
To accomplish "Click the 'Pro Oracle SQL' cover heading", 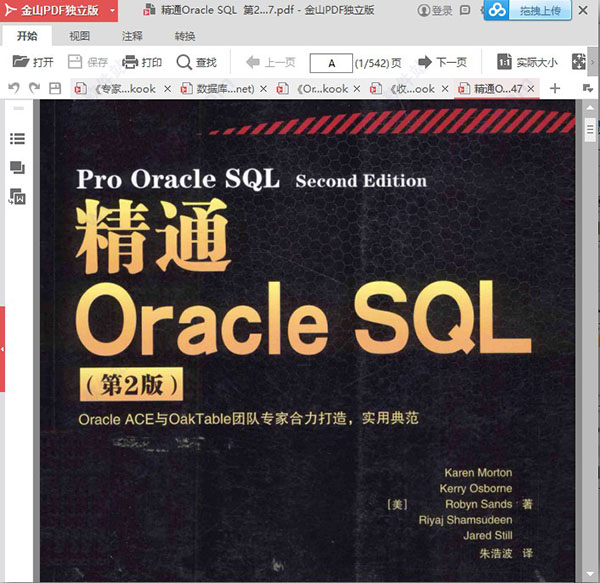I will point(178,179).
